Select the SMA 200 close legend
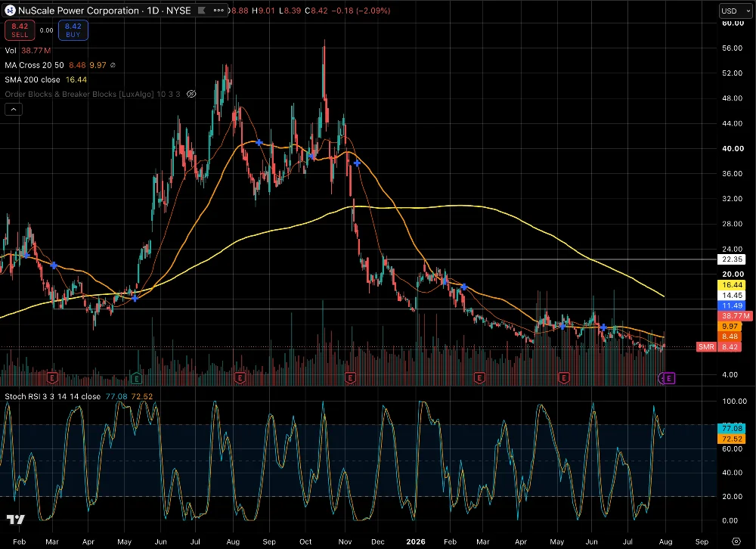Viewport: 756px width, 549px height. coord(33,79)
